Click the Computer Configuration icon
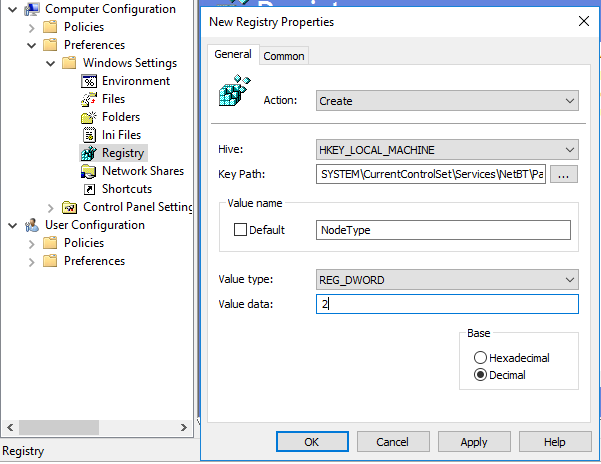Viewport: 601px width, 464px height. tap(32, 9)
